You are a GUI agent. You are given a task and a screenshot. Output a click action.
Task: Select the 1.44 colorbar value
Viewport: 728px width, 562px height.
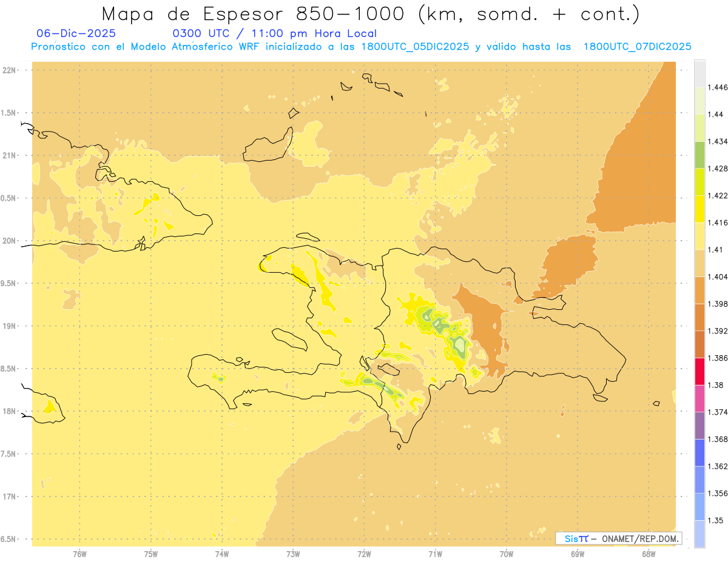click(x=716, y=115)
